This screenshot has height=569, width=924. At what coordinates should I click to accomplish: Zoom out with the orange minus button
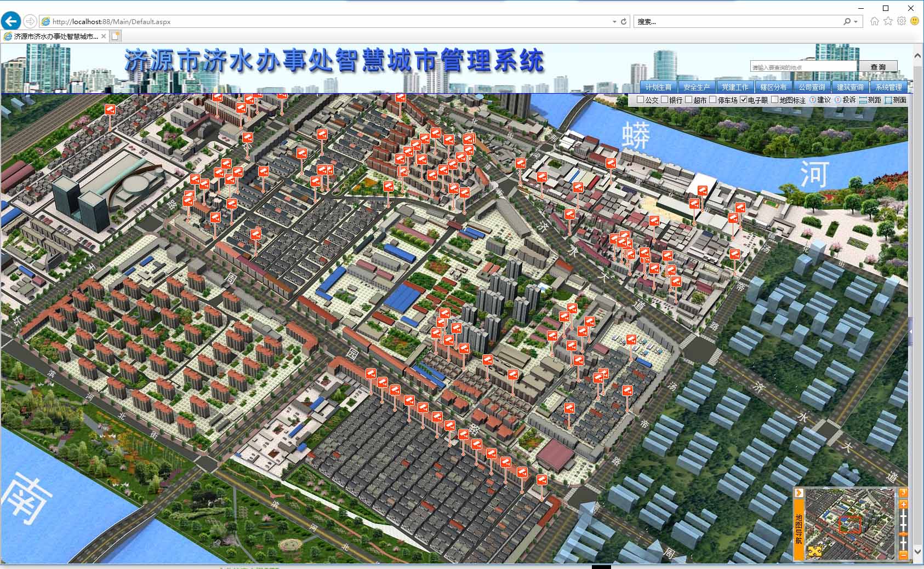[x=903, y=555]
